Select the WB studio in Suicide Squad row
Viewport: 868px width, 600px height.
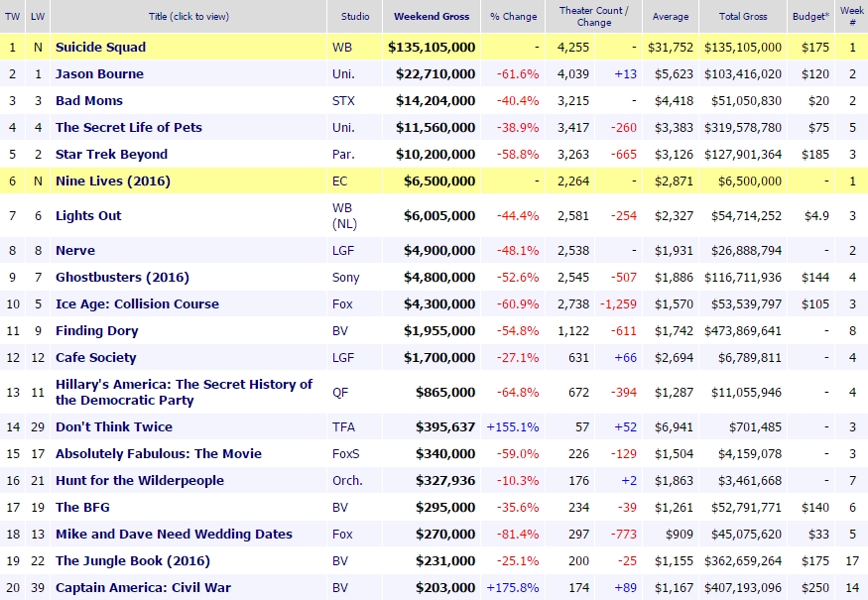(x=342, y=47)
